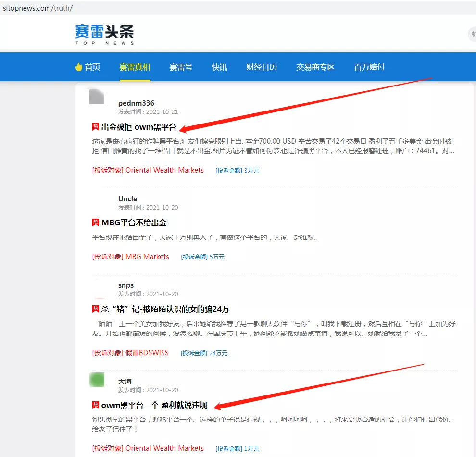Open post owm黑平台一个 盈利就说违规
This screenshot has width=476, height=457.
pos(154,405)
